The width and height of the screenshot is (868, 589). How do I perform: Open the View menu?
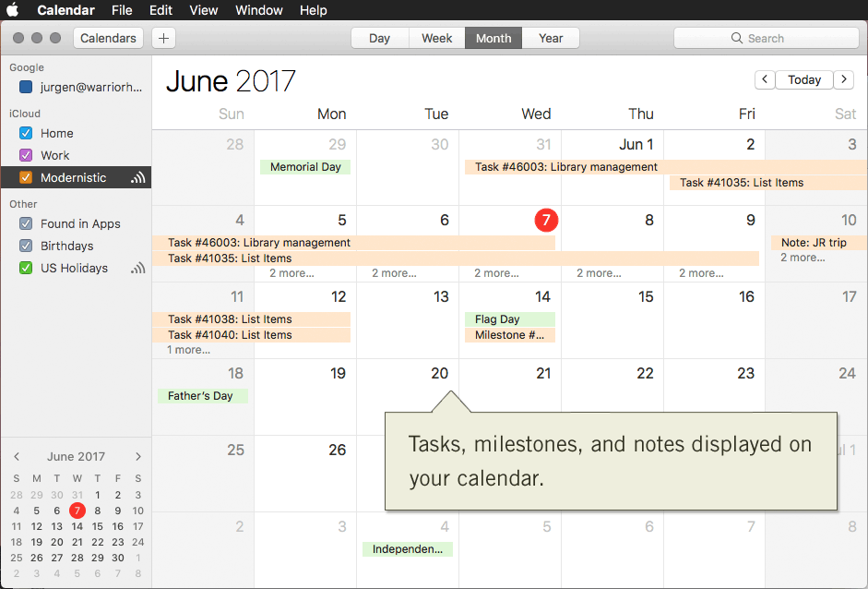point(204,10)
